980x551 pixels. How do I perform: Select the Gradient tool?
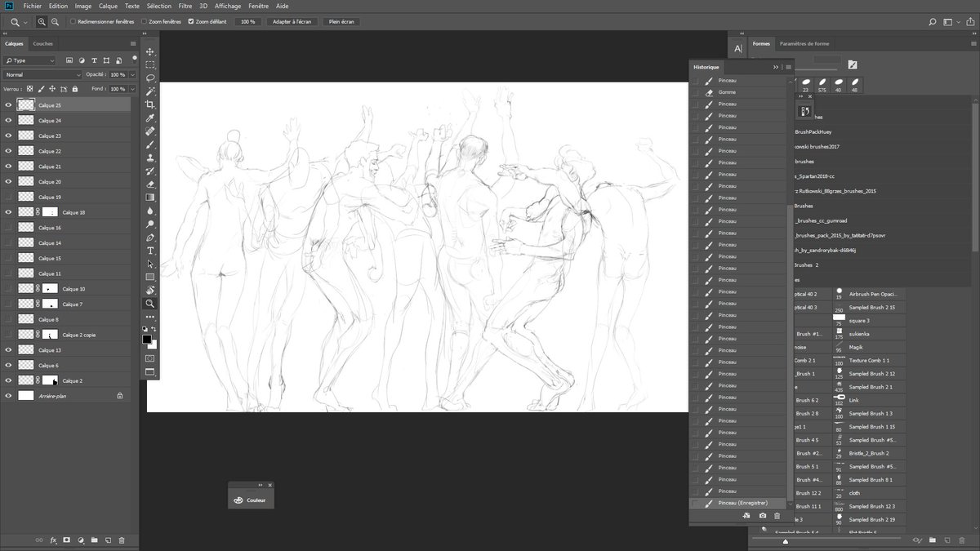coord(150,197)
